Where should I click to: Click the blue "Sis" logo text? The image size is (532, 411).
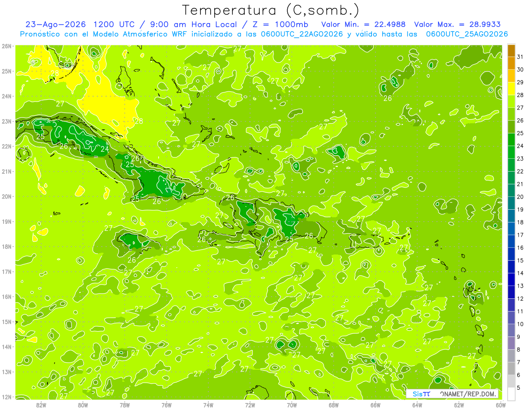point(418,394)
